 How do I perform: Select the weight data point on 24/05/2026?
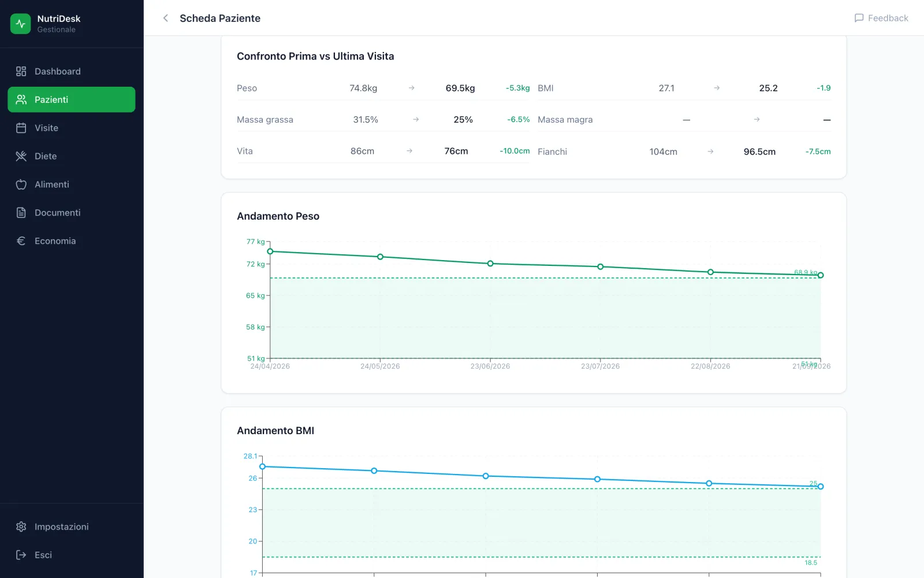tap(380, 257)
